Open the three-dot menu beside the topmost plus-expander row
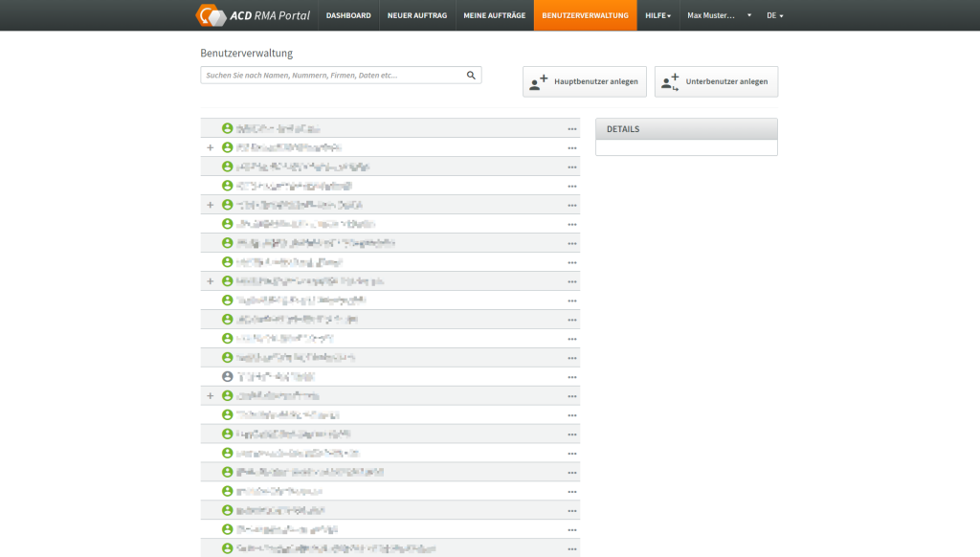The width and height of the screenshot is (980, 557). coord(572,148)
